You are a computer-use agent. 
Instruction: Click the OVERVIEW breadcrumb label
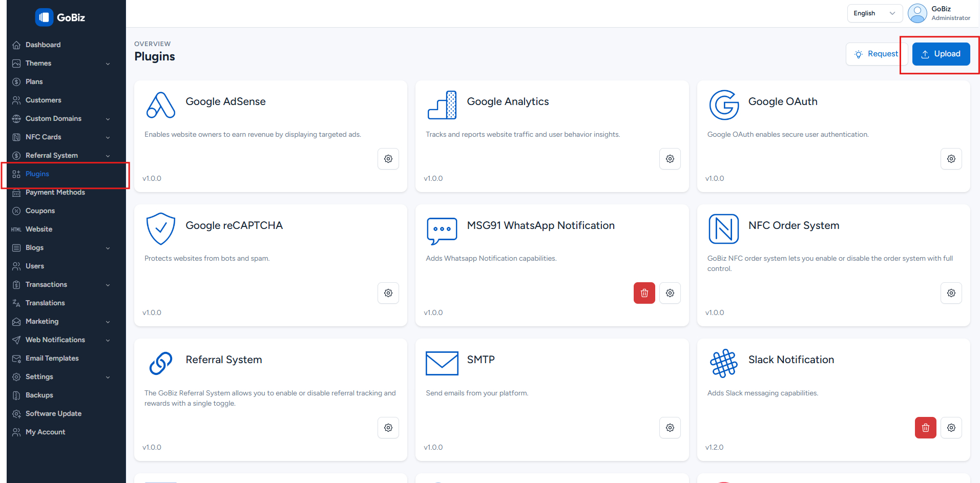[x=153, y=44]
